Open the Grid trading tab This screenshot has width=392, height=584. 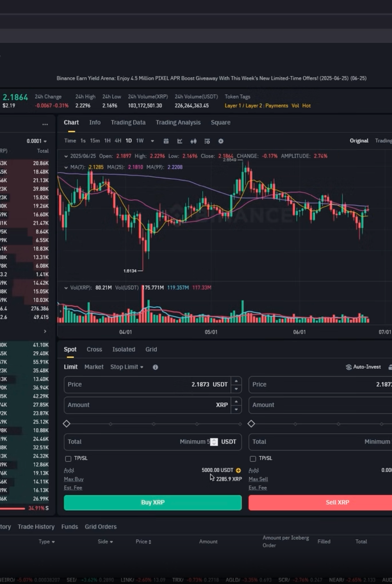pos(151,349)
